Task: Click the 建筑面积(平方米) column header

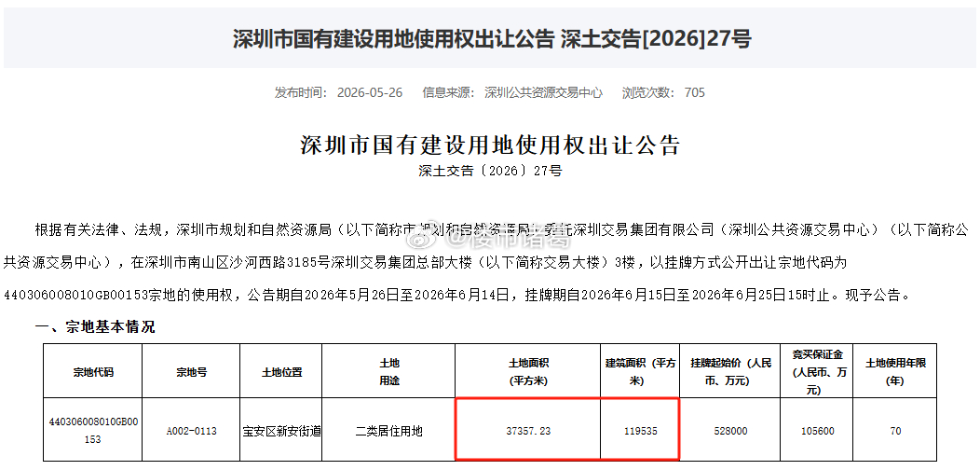Action: [640, 371]
